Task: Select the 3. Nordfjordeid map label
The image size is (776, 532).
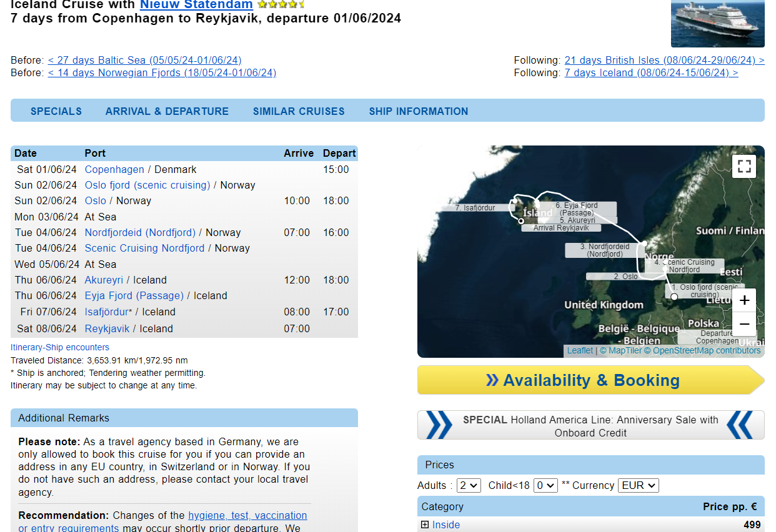Action: [605, 250]
